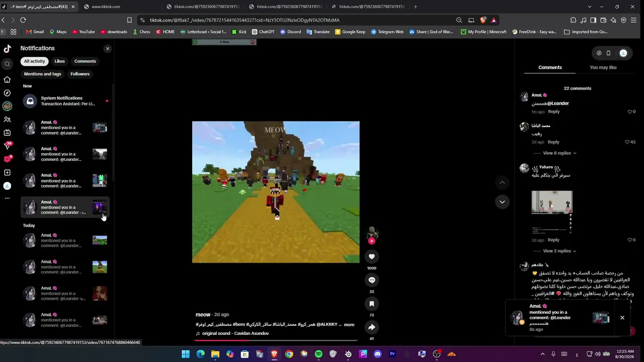Open Spotify from the taskbar
Image resolution: width=644 pixels, height=362 pixels.
(318, 354)
